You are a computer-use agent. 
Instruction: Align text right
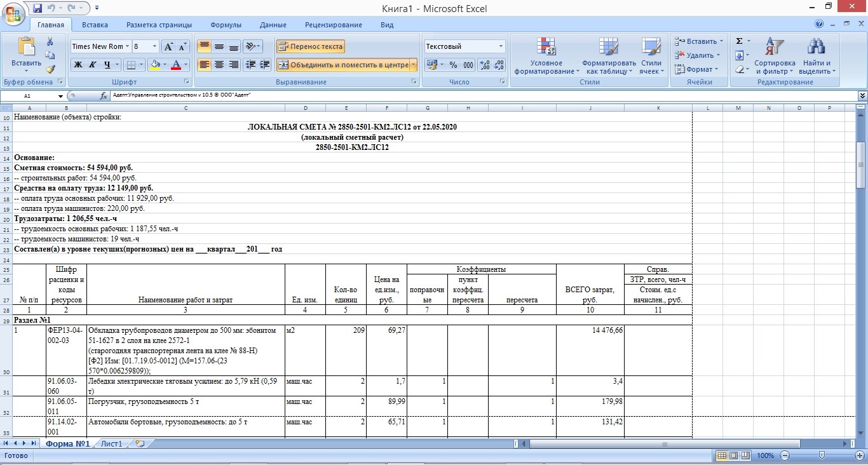(233, 65)
